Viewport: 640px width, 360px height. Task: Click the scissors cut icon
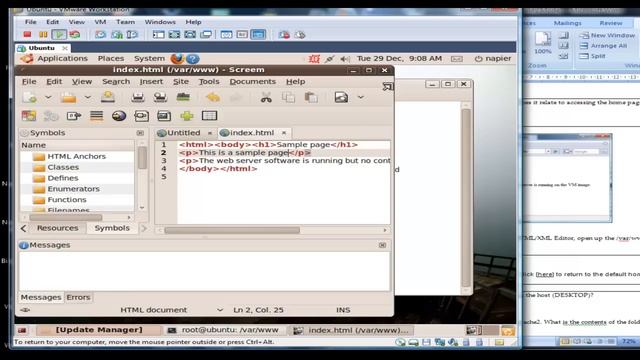pos(266,97)
